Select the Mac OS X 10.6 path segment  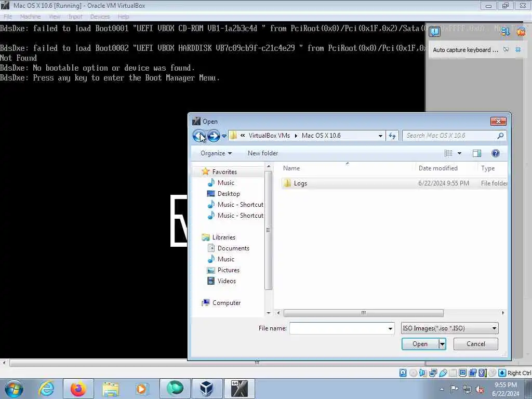point(321,136)
